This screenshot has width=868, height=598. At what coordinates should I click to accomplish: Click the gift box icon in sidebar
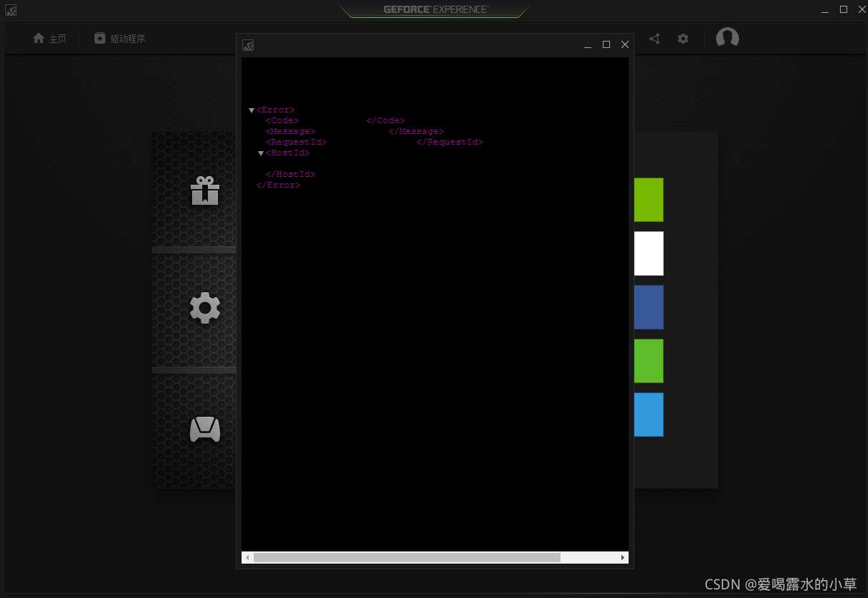click(x=205, y=191)
